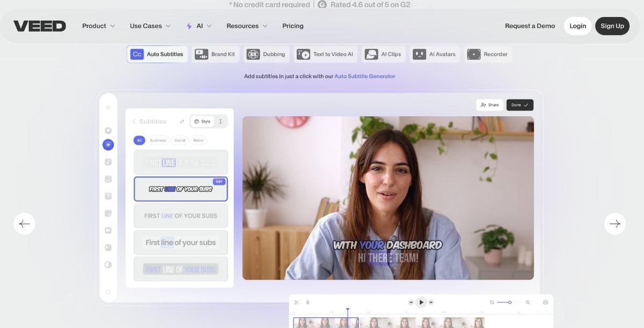The width and height of the screenshot is (644, 328).
Task: Open timeline settings with the gear icon
Action: [x=545, y=301]
